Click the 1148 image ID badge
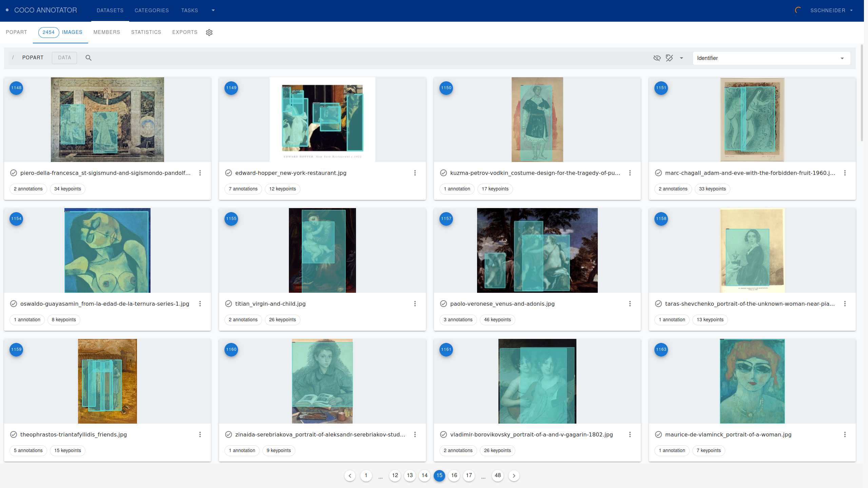This screenshot has width=868, height=488. pos(16,88)
